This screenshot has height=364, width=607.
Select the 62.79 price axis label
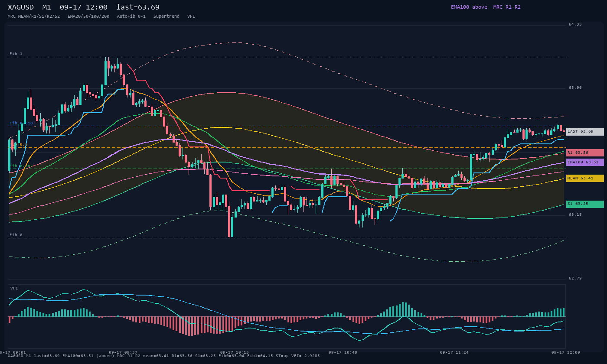coord(575,278)
